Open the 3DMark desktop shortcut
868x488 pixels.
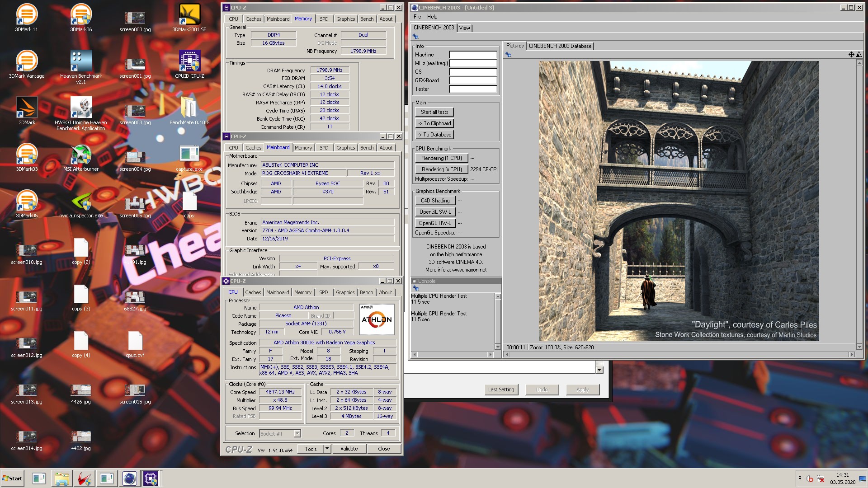point(27,111)
